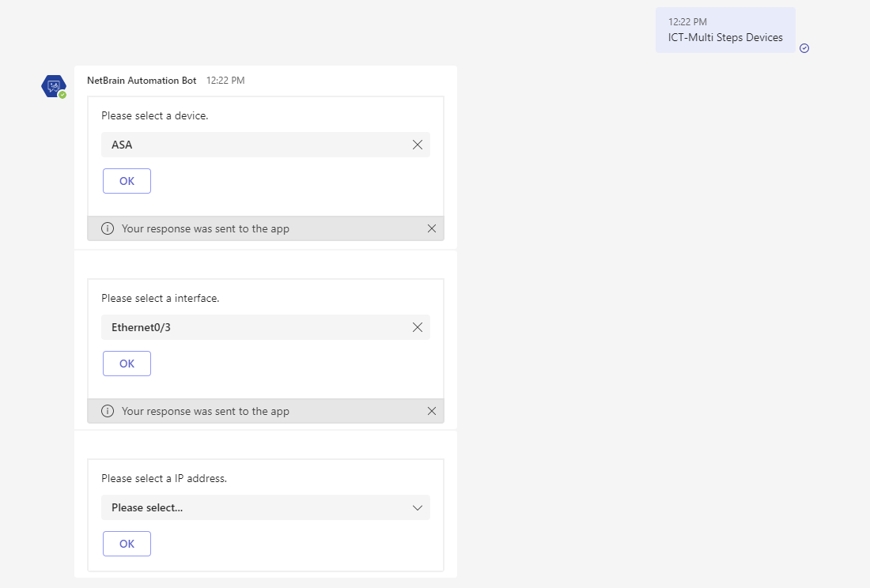
Task: Click the info icon below the interface card
Action: click(108, 411)
